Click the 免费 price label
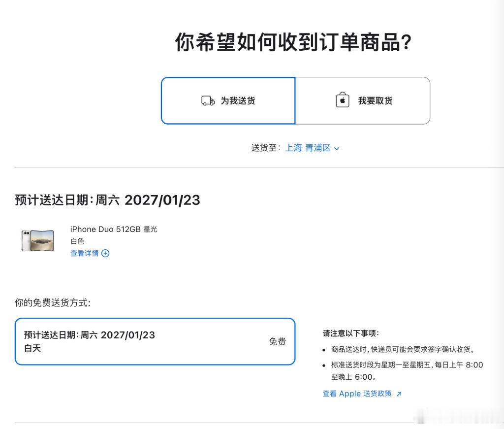 (x=278, y=341)
